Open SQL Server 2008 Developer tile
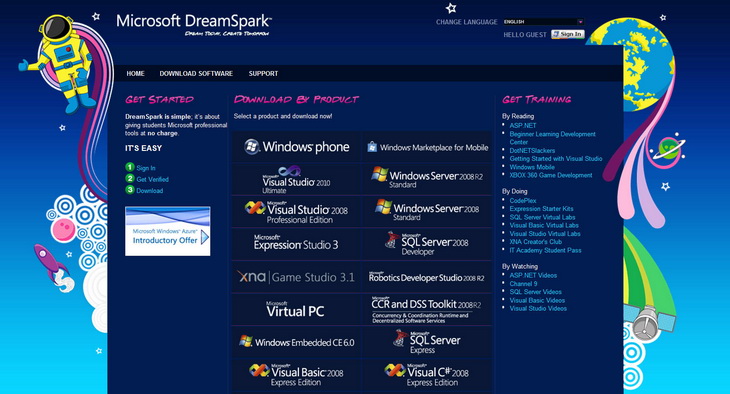 coord(427,245)
